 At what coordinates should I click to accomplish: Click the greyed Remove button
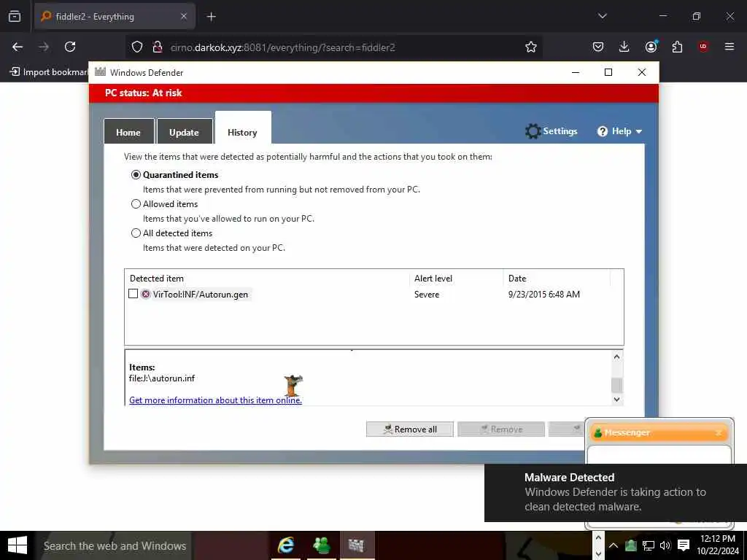pos(501,429)
